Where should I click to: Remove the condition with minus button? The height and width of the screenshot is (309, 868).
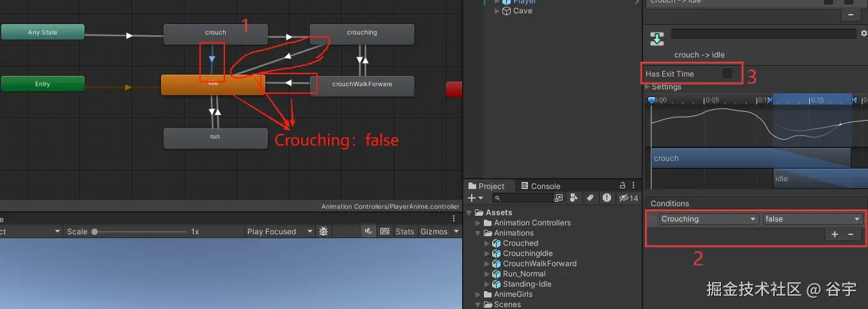click(851, 234)
